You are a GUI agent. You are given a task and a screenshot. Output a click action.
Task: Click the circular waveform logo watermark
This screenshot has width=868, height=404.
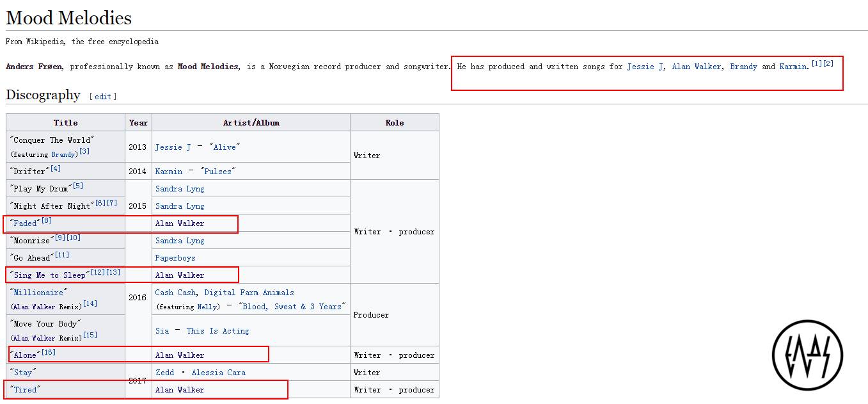click(807, 355)
